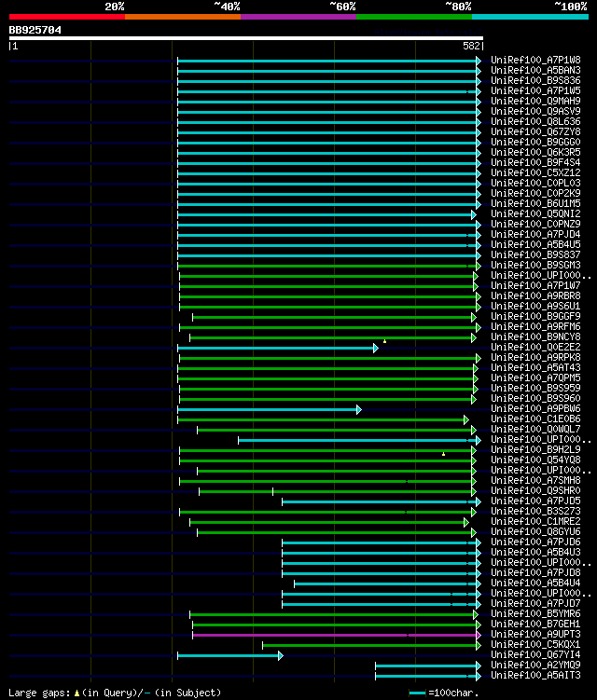Click the arrowhead ending the UniRef100_C1MRE2 alignment
The height and width of the screenshot is (700, 597).
coord(466,522)
